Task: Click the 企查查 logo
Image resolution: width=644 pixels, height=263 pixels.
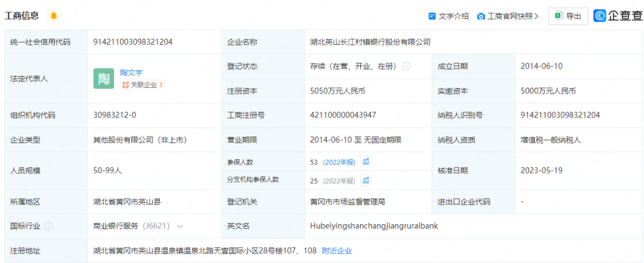Action: pos(618,16)
